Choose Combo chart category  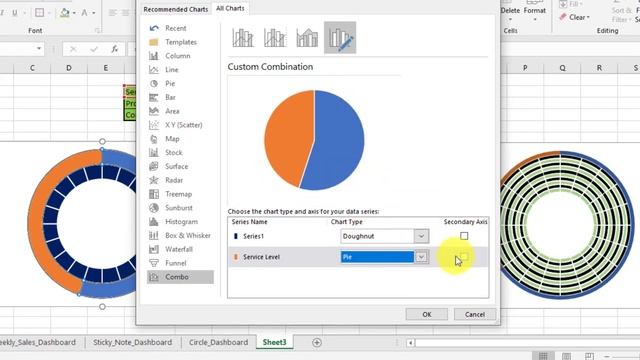tap(180, 277)
